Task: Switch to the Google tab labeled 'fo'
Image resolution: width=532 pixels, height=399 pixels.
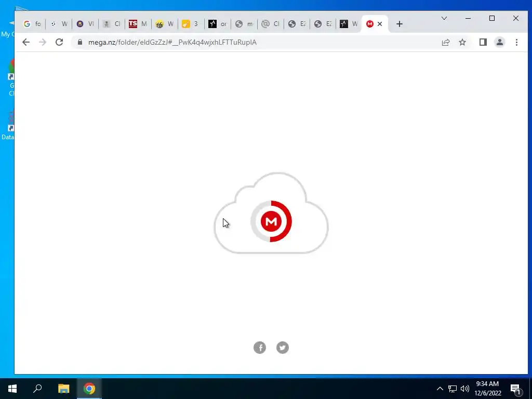Action: pyautogui.click(x=32, y=24)
